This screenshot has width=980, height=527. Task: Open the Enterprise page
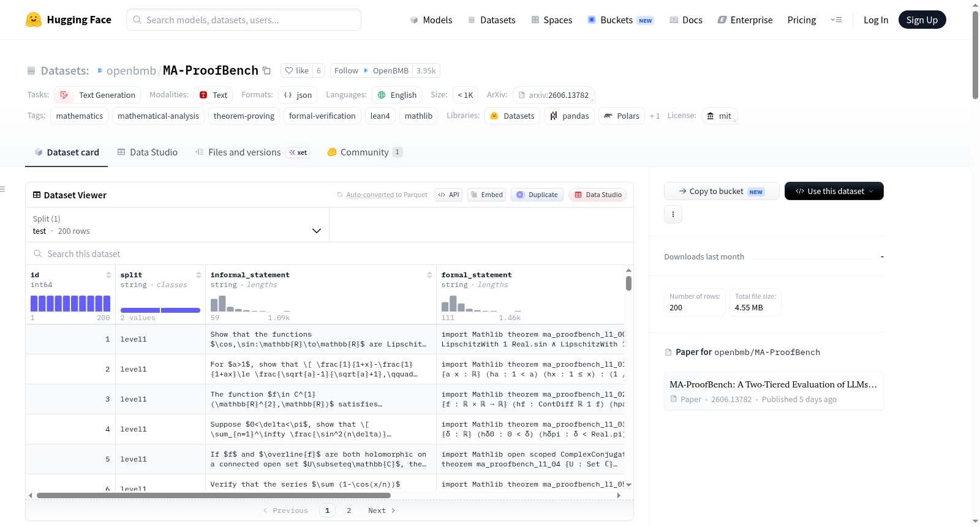(745, 20)
